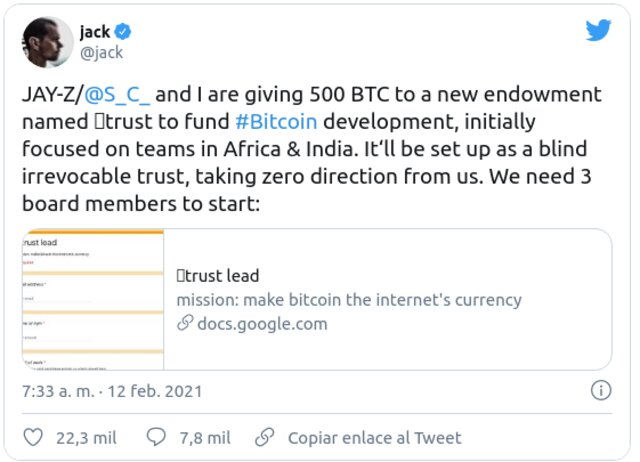Click the link icon beside docs.google.com
The height and width of the screenshot is (462, 640).
pos(184,323)
